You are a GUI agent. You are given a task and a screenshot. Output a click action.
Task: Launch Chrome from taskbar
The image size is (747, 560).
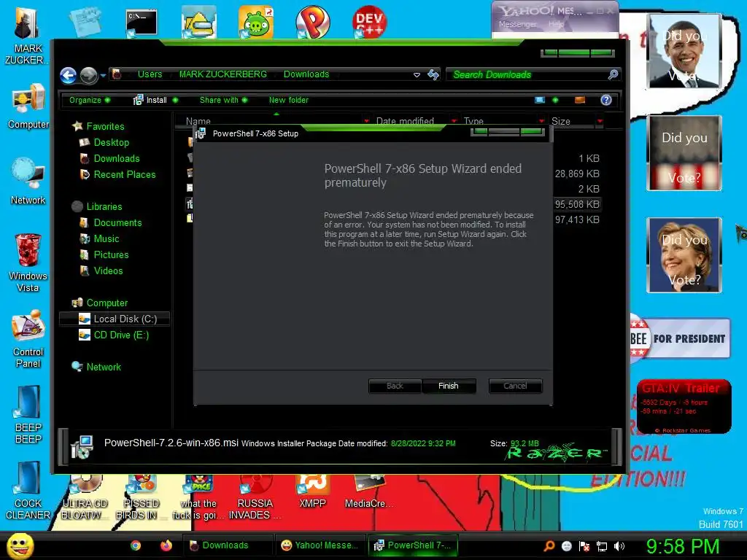[136, 545]
